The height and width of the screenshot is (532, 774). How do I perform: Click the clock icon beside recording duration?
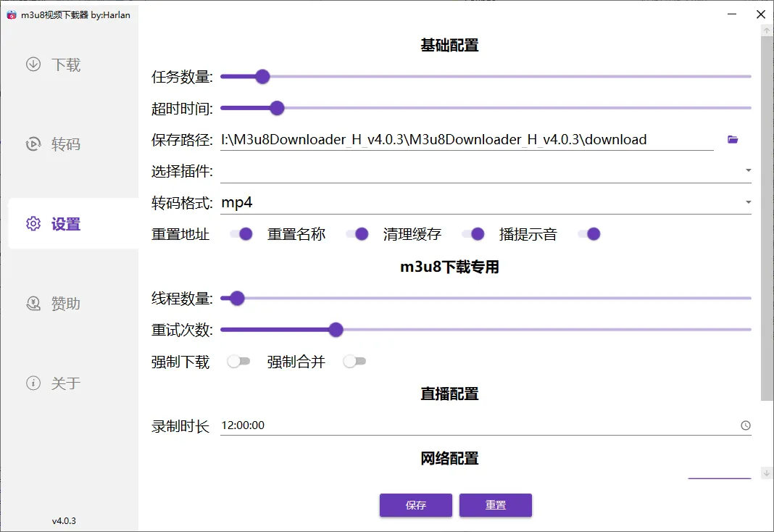tap(746, 425)
